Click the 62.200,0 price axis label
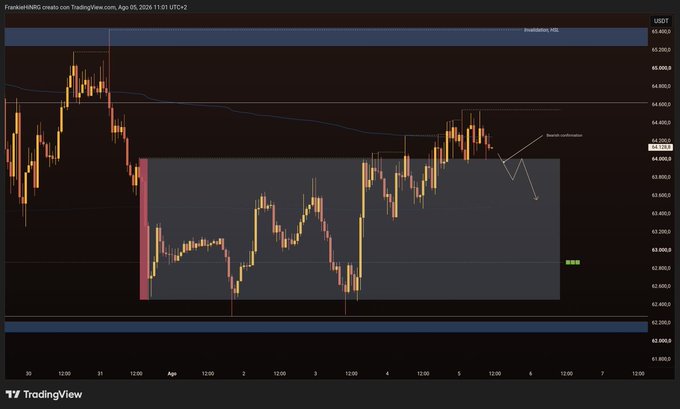Image resolution: width=680 pixels, height=409 pixels. coord(661,323)
